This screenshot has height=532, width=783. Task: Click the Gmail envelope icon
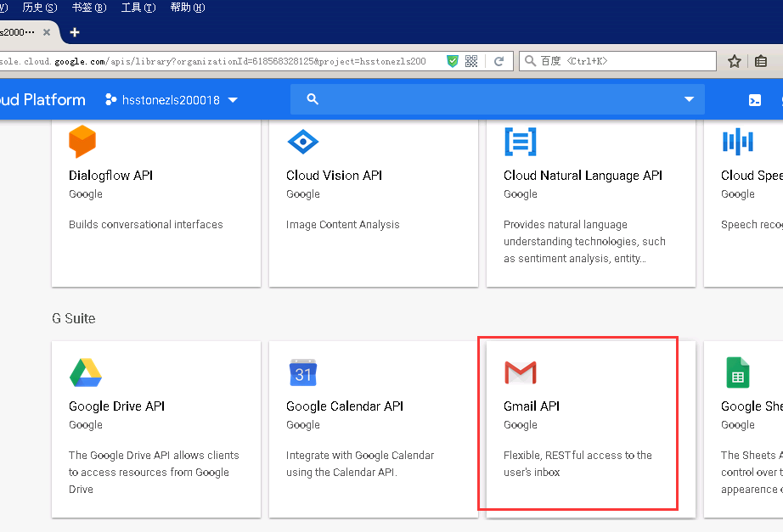pyautogui.click(x=521, y=372)
